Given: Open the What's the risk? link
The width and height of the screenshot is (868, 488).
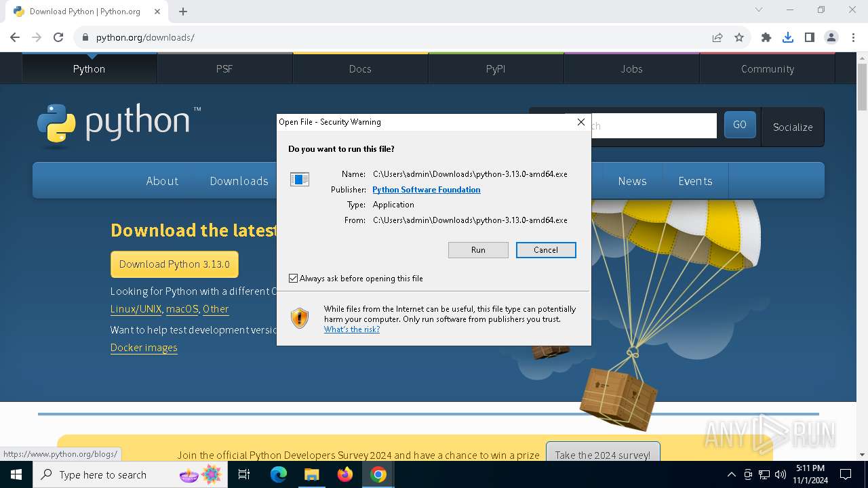Looking at the screenshot, I should [x=351, y=329].
